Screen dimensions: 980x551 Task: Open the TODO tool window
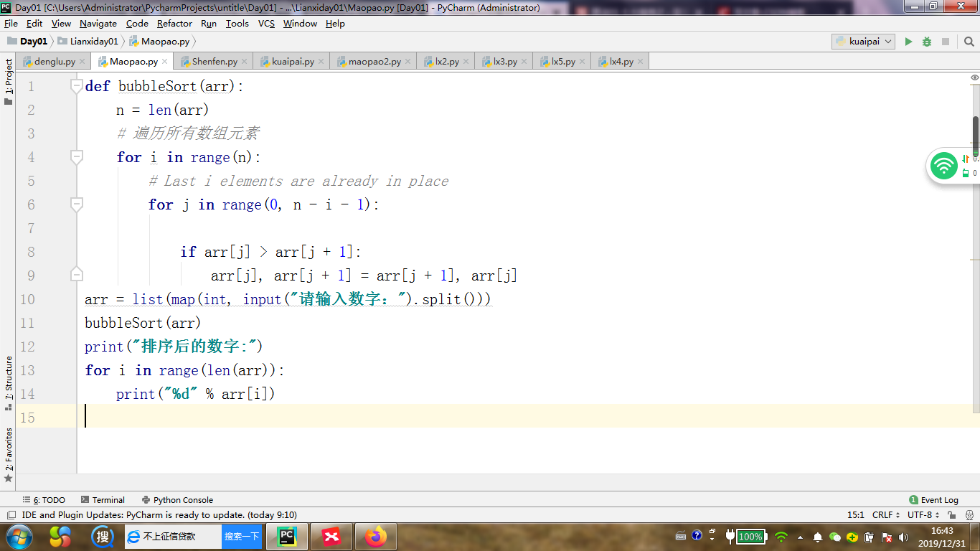[x=44, y=500]
